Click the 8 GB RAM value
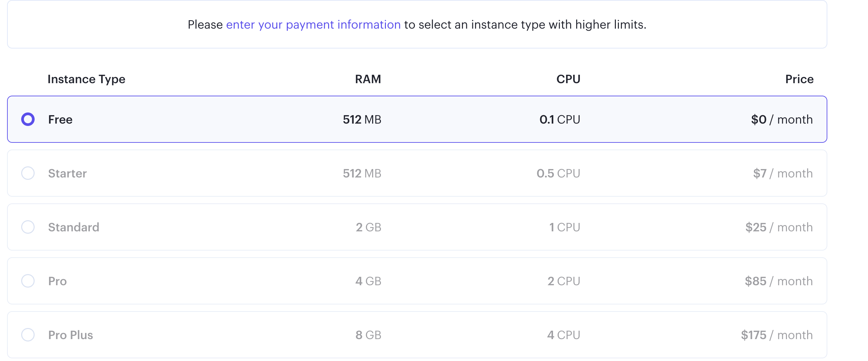Viewport: 868px width, 361px height. (368, 335)
